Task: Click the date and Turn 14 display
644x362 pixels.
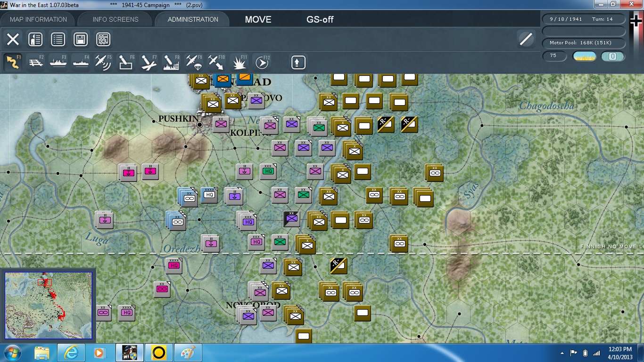Action: coord(584,19)
